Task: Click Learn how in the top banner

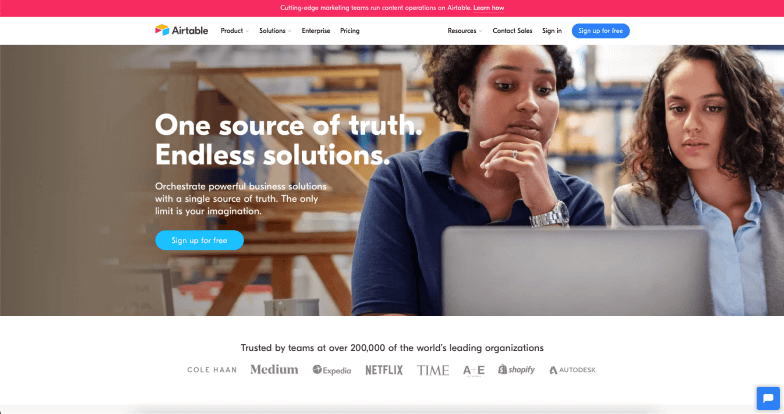Action: tap(488, 8)
